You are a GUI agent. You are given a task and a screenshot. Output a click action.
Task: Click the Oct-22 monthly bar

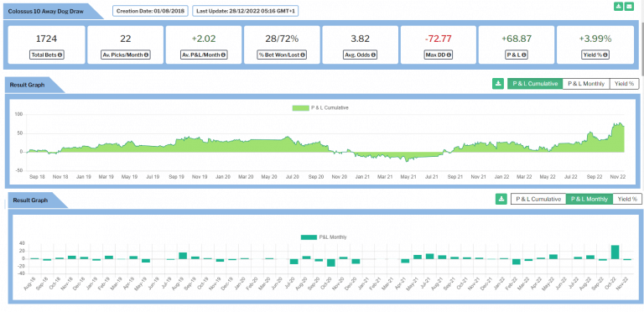click(x=615, y=252)
